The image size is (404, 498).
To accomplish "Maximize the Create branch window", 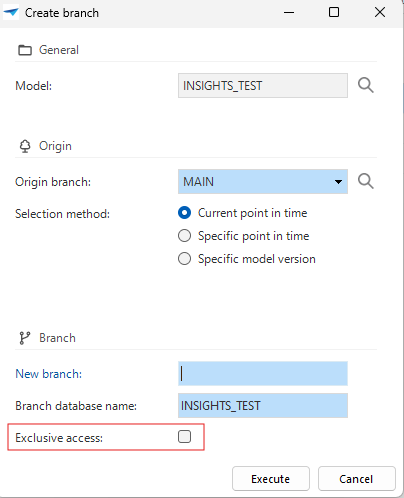I will 334,12.
